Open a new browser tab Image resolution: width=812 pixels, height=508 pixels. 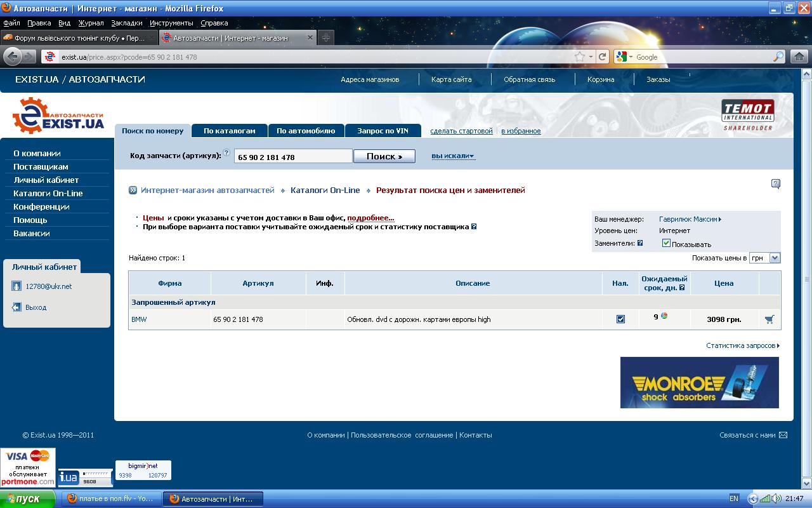325,37
